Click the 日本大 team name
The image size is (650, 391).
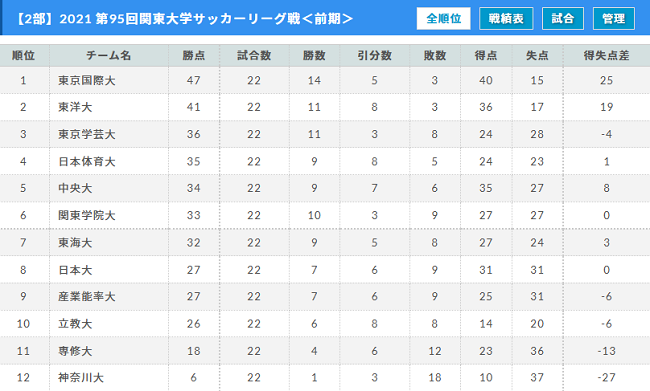coord(75,270)
